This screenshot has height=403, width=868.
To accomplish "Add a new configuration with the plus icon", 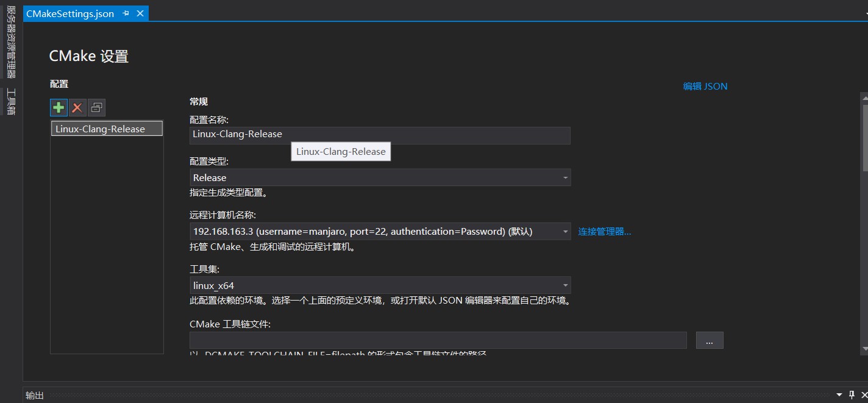I will [58, 107].
